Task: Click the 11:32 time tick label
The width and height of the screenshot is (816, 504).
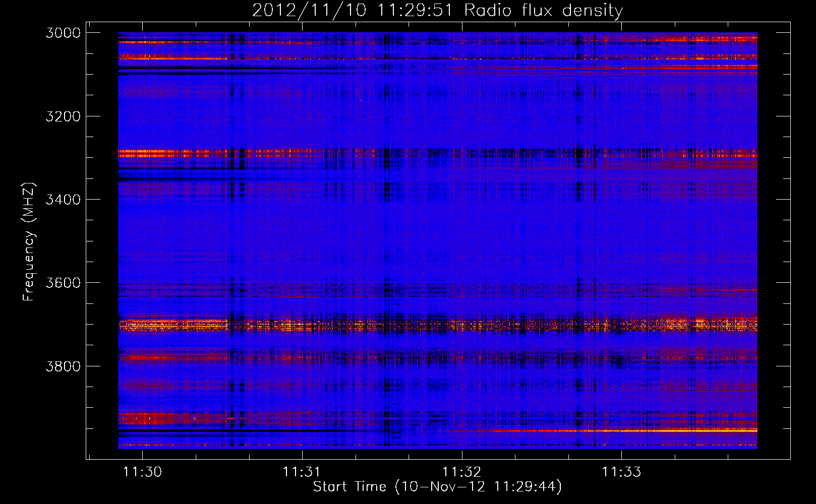Action: pyautogui.click(x=462, y=472)
